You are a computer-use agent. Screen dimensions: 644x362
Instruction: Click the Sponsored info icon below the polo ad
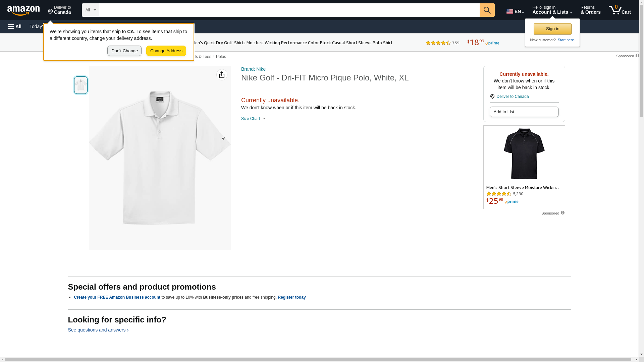tap(562, 213)
